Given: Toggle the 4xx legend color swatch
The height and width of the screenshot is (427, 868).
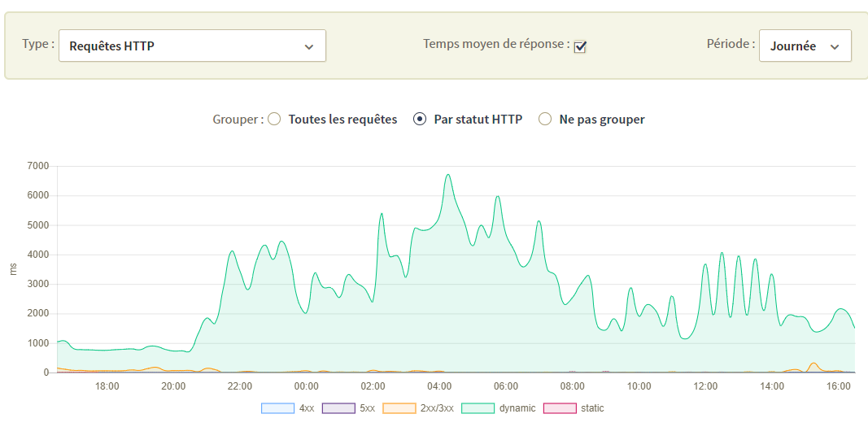Looking at the screenshot, I should pyautogui.click(x=277, y=409).
